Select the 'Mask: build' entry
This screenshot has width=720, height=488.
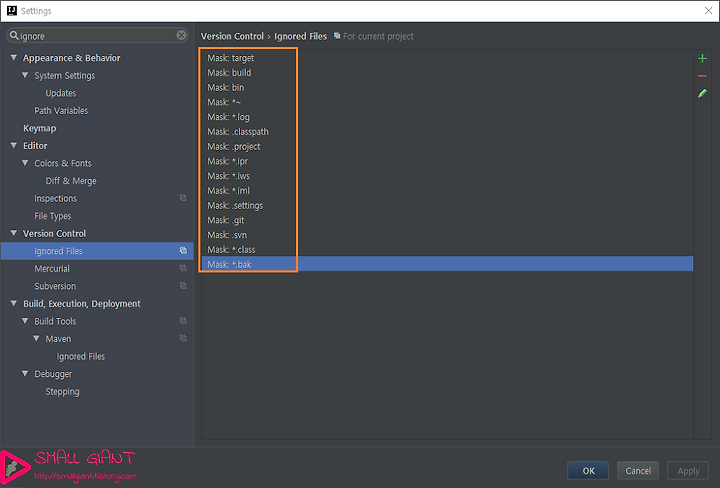pyautogui.click(x=447, y=73)
